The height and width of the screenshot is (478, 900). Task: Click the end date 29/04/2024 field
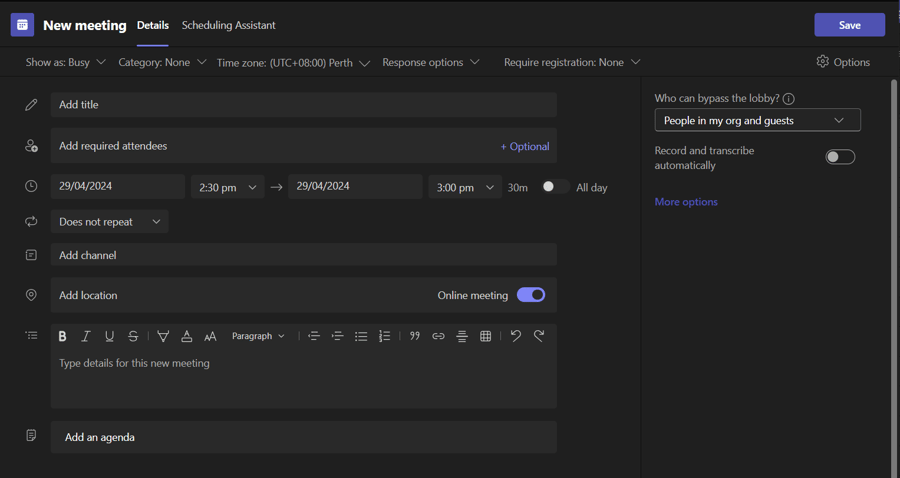tap(355, 186)
